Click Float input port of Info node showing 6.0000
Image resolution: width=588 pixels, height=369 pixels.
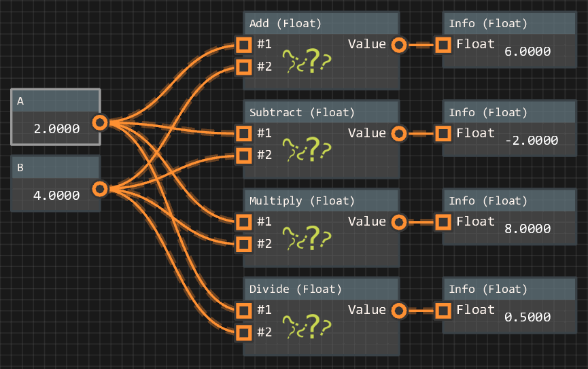point(443,45)
